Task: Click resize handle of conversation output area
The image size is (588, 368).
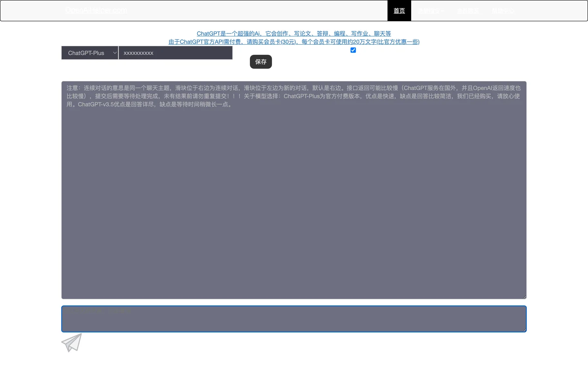Action: pyautogui.click(x=524, y=297)
